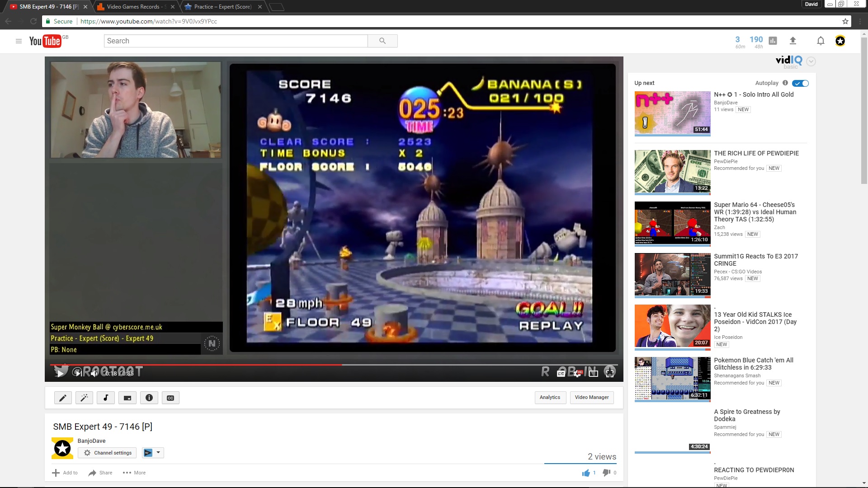
Task: Click the thumbs up like icon
Action: point(586,473)
